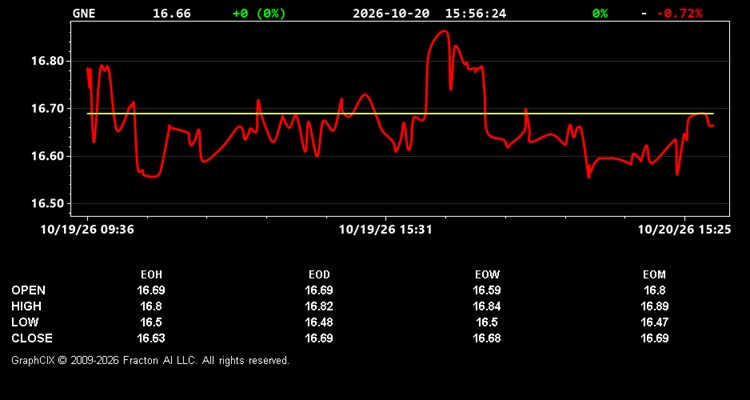The height and width of the screenshot is (400, 750).
Task: Click the 10/20/26 15:25 axis label
Action: (x=684, y=230)
